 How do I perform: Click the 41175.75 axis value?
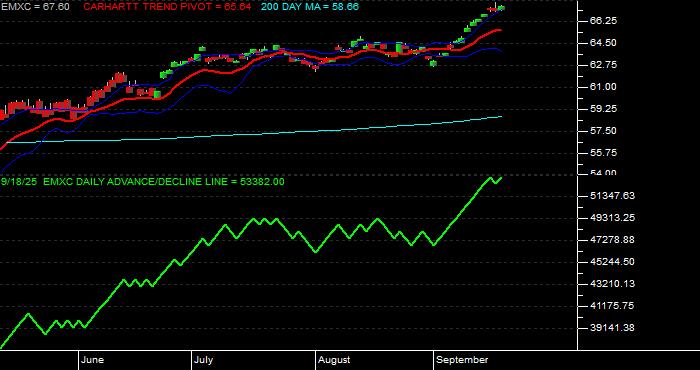point(612,306)
